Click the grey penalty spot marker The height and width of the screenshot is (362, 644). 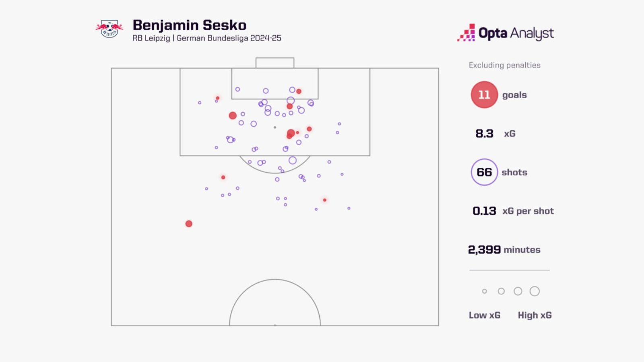275,128
